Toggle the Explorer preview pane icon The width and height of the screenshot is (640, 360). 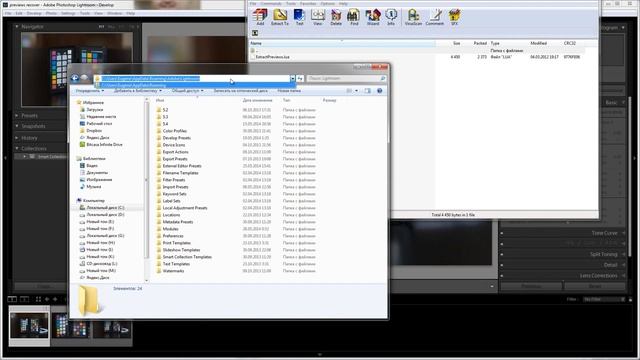(368, 91)
